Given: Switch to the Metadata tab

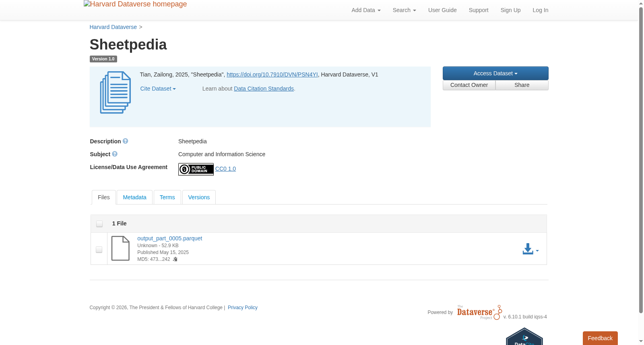Looking at the screenshot, I should (134, 197).
